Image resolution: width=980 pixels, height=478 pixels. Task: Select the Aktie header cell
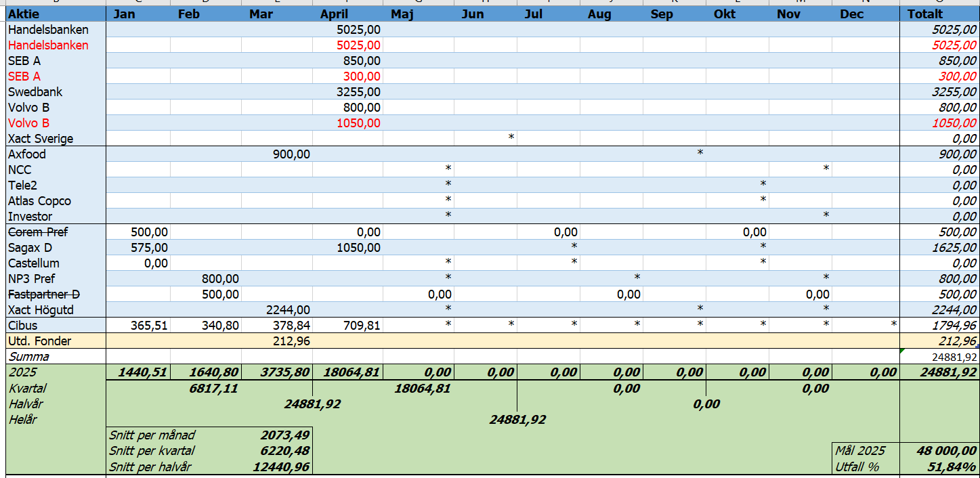coord(56,14)
